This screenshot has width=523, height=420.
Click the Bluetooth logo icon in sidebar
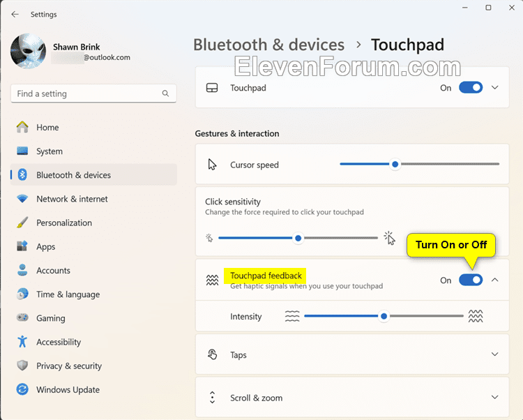click(x=22, y=175)
